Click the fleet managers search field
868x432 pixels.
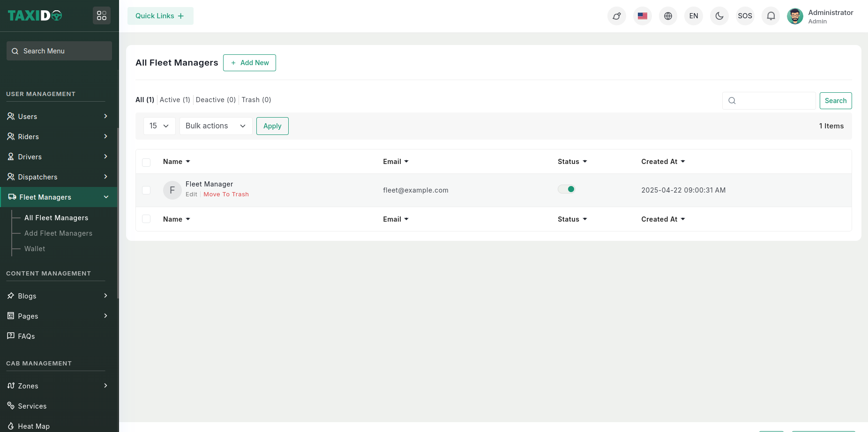774,101
